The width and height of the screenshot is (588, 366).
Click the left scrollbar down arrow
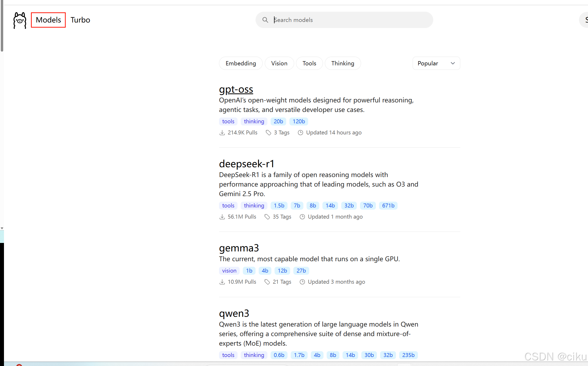2,228
